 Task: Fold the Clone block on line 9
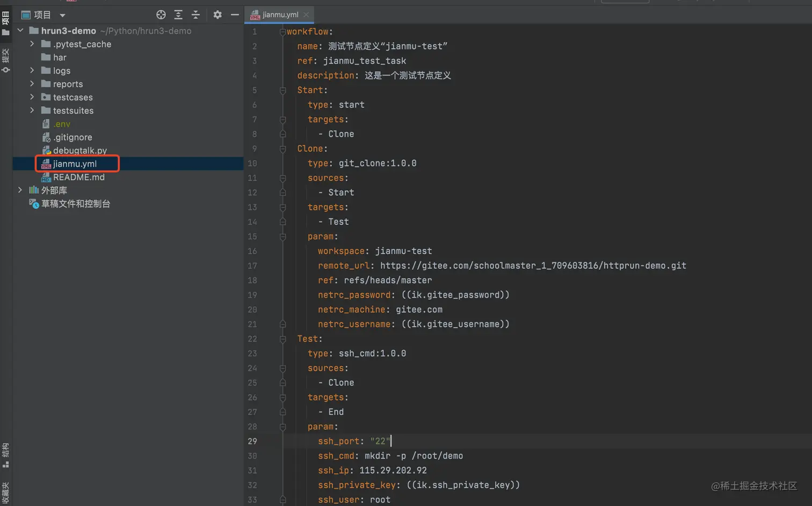[282, 149]
